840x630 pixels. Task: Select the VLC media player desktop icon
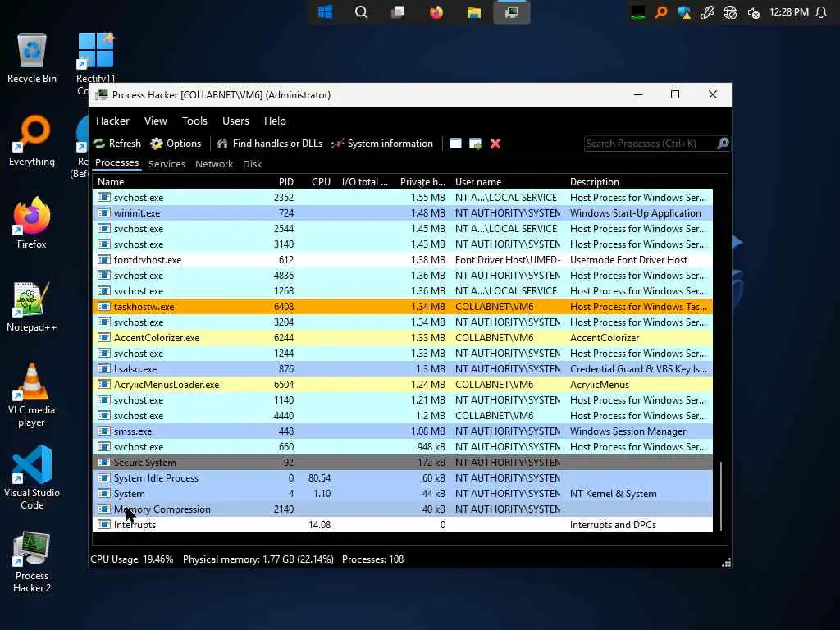pyautogui.click(x=32, y=395)
